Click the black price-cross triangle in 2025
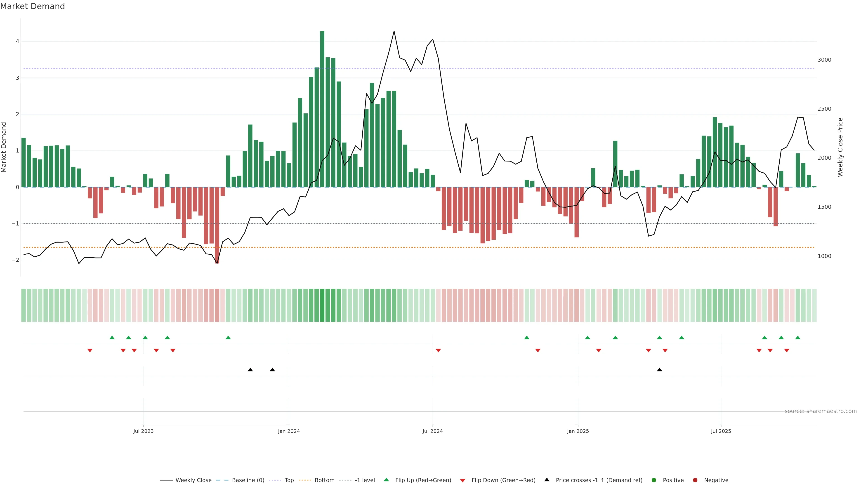 (x=659, y=370)
